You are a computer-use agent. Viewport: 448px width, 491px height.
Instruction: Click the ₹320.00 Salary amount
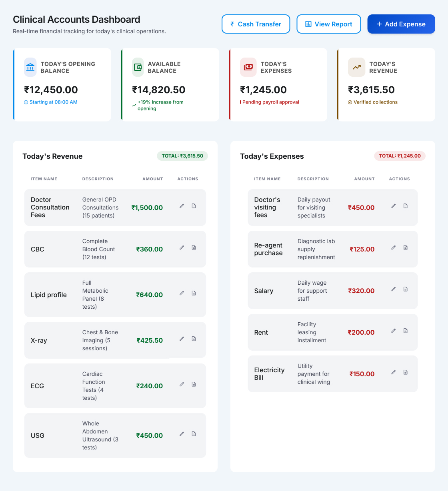coord(361,291)
